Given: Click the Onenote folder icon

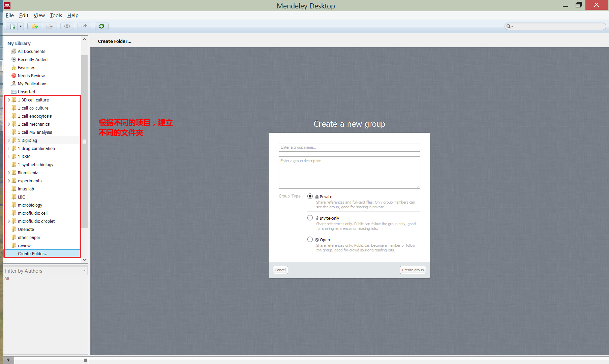Looking at the screenshot, I should tap(14, 229).
